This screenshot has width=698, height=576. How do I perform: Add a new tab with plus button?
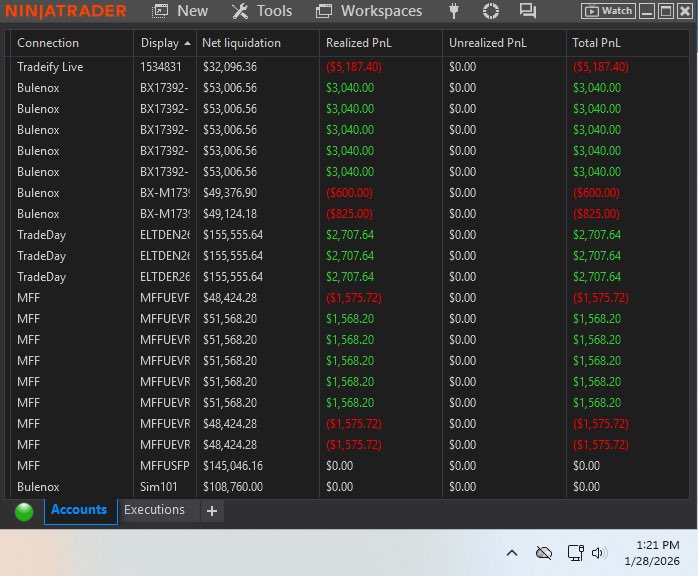pyautogui.click(x=212, y=511)
